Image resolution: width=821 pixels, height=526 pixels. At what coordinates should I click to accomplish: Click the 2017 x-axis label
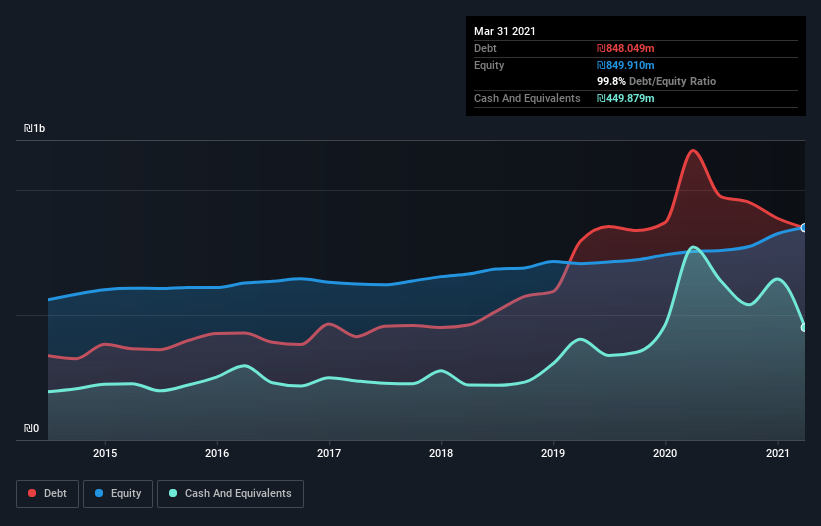click(x=329, y=453)
